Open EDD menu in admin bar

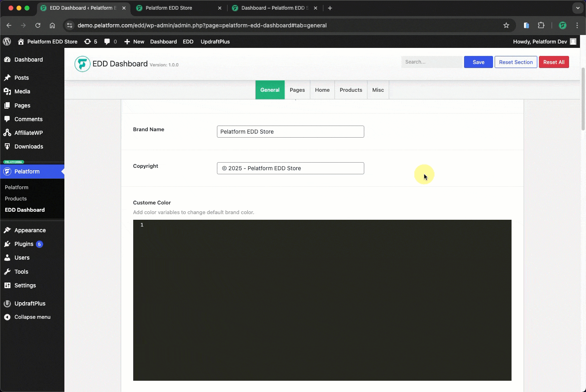tap(188, 41)
